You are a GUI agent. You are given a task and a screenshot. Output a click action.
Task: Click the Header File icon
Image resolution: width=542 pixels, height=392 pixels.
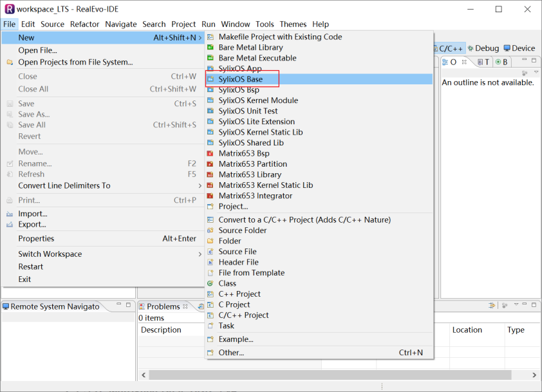210,263
